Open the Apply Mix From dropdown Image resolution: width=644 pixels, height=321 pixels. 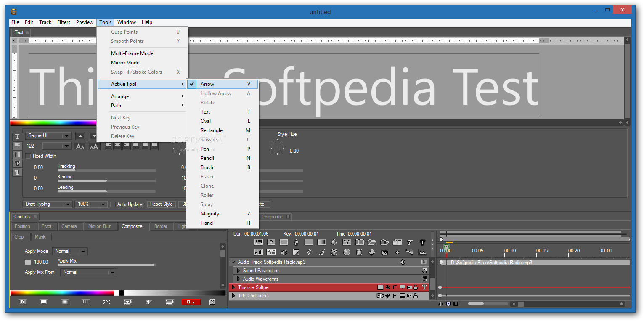click(x=88, y=273)
